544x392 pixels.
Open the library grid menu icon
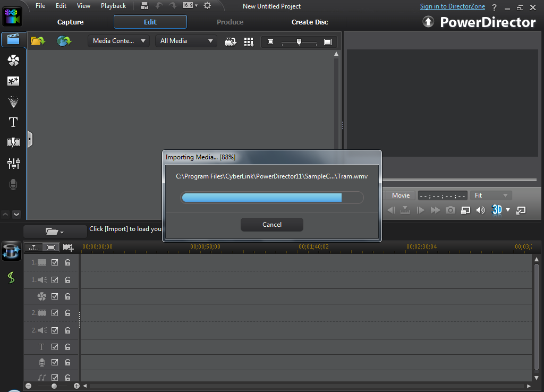point(249,41)
